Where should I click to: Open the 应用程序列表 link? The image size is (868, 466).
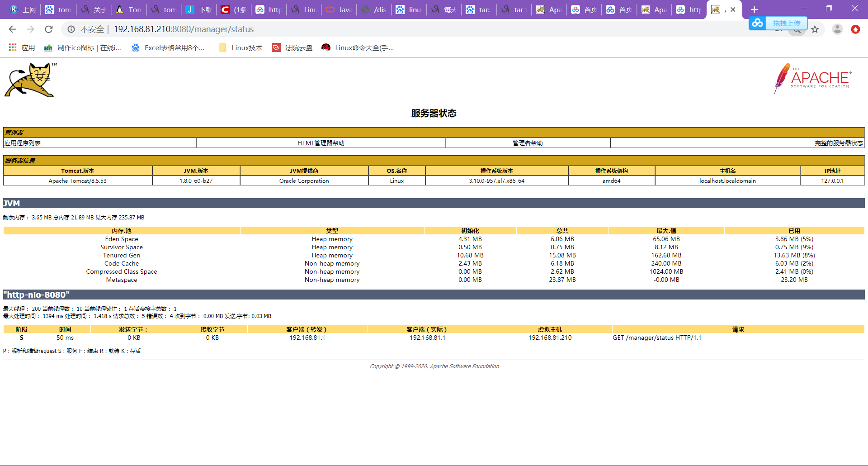[x=23, y=143]
